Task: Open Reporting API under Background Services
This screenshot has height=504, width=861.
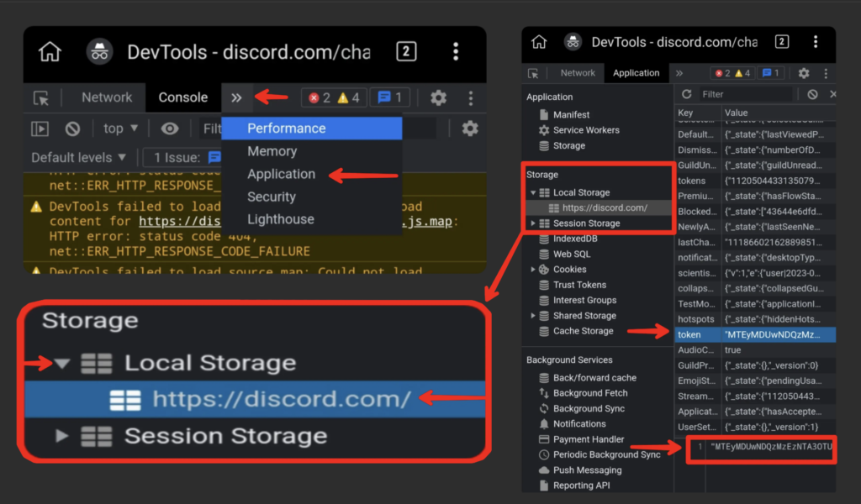Action: (581, 486)
